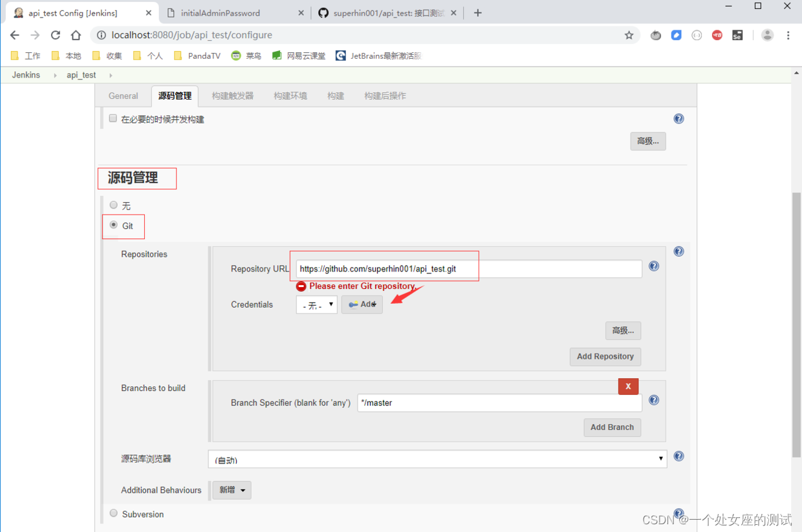Switch to the 构建触发器 tab
802x532 pixels.
click(x=233, y=96)
